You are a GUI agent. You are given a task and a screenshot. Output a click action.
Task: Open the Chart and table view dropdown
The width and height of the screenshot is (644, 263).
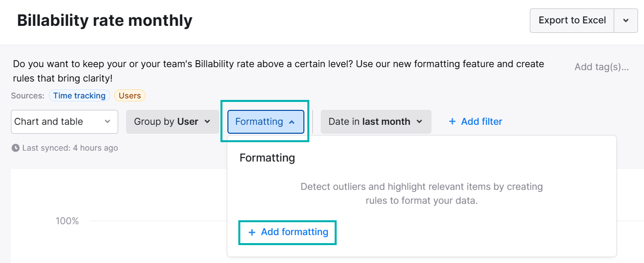pyautogui.click(x=65, y=122)
